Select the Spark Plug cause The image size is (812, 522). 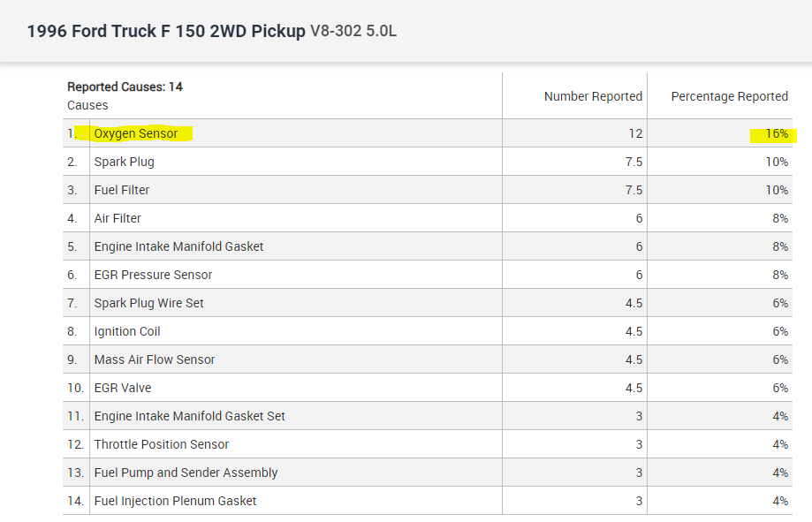coord(125,162)
